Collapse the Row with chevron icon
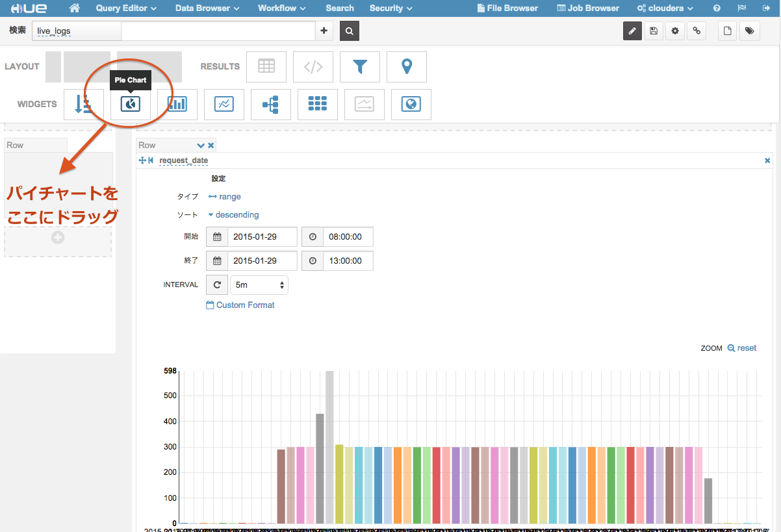The height and width of the screenshot is (532, 781). [x=201, y=146]
